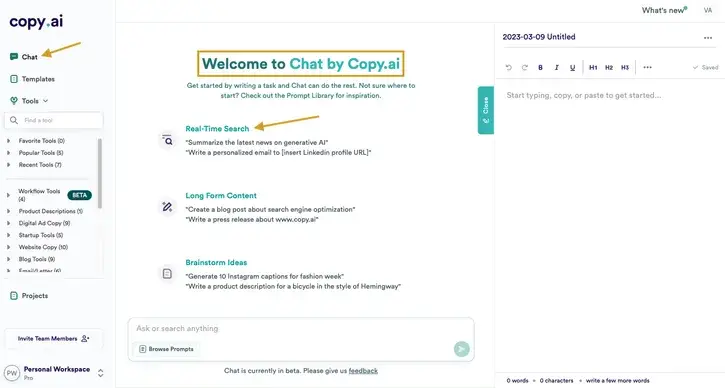Click the copy.ai logo

(36, 22)
